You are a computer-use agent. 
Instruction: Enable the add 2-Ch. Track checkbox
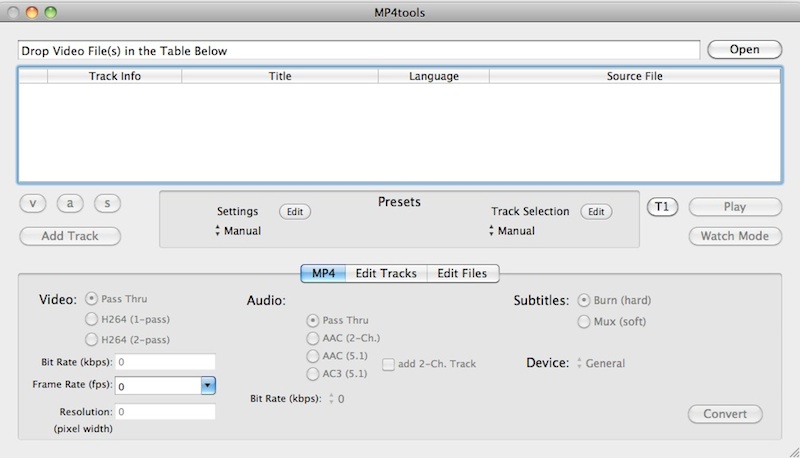click(x=388, y=364)
